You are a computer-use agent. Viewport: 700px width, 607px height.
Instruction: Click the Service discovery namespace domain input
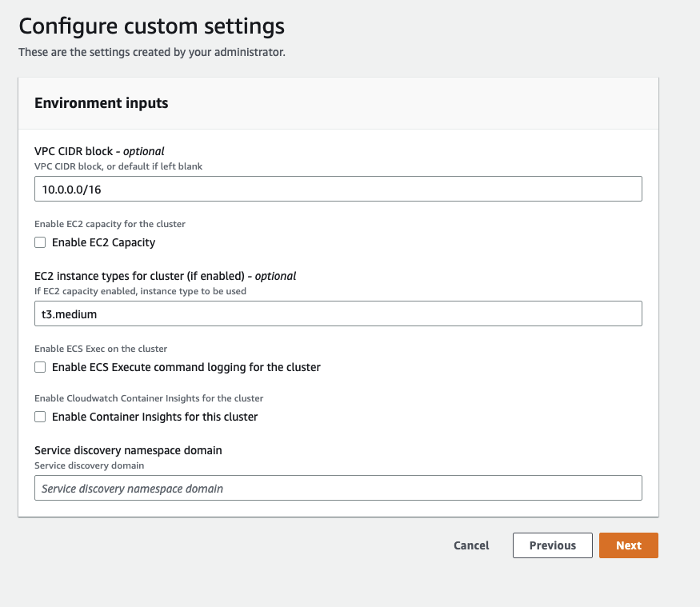(x=338, y=488)
